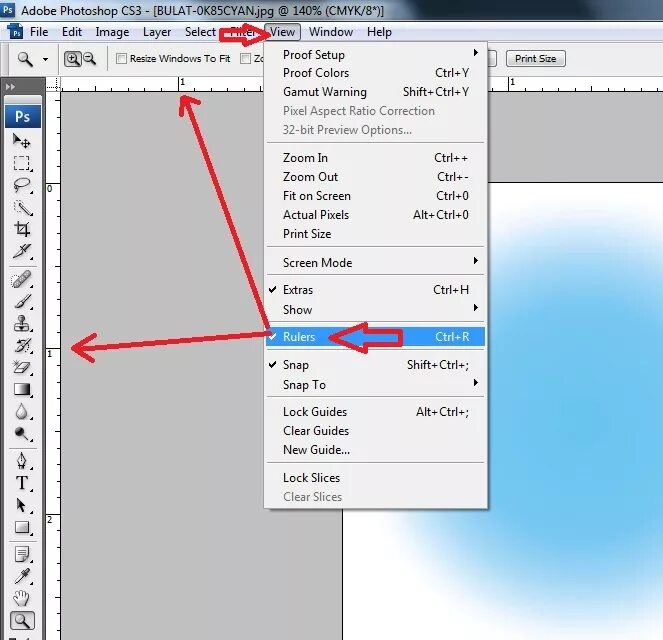Select the Blur tool

tap(22, 411)
